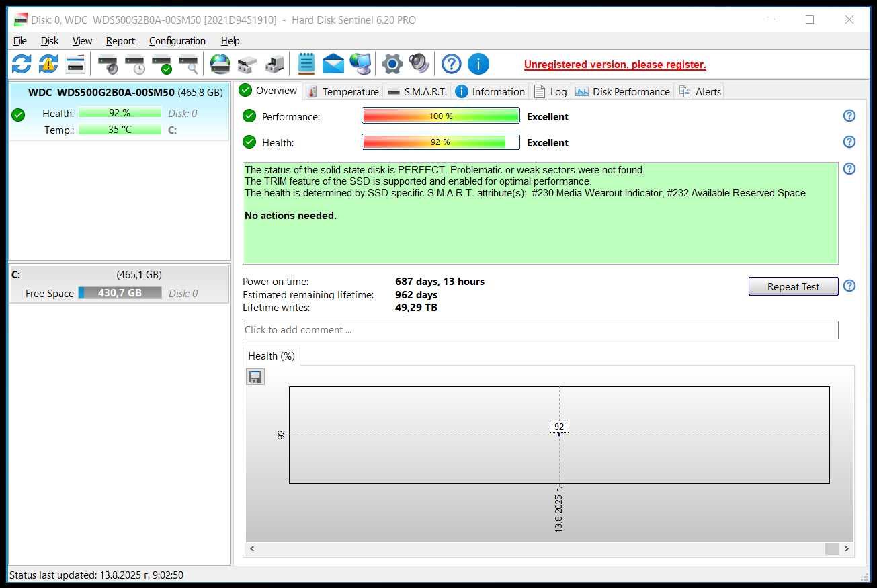
Task: Click the '962 days' remaining lifetime value
Action: pyautogui.click(x=417, y=294)
